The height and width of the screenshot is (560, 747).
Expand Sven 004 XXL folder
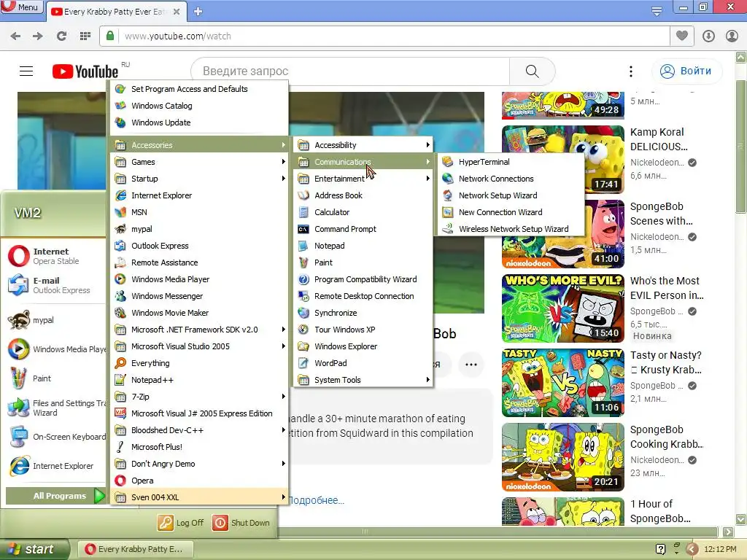pyautogui.click(x=199, y=497)
